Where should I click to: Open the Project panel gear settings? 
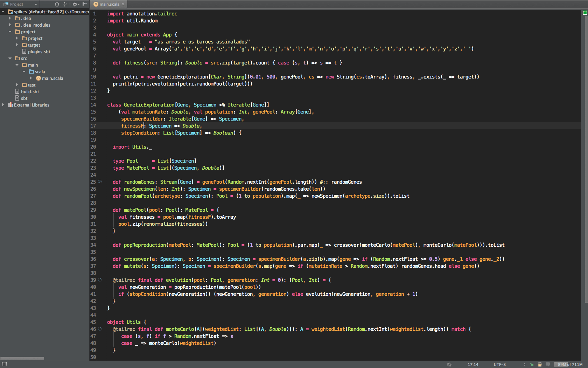point(75,4)
